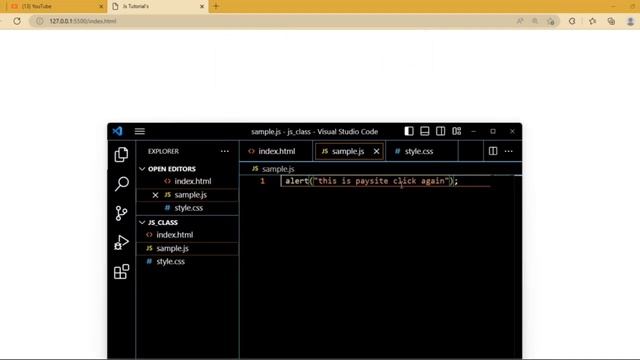Close the Js Tutorial's browser tab
This screenshot has height=360, width=640.
pyautogui.click(x=202, y=7)
